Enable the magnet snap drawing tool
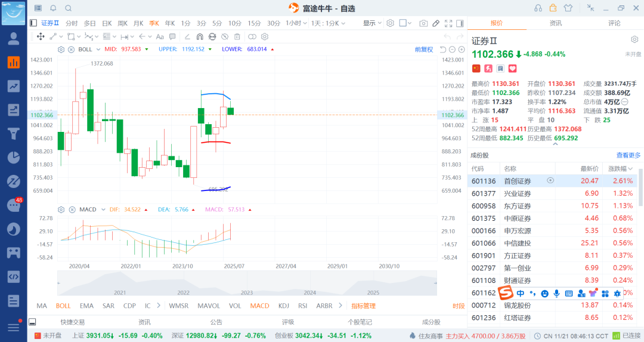The width and height of the screenshot is (644, 342). tap(200, 36)
